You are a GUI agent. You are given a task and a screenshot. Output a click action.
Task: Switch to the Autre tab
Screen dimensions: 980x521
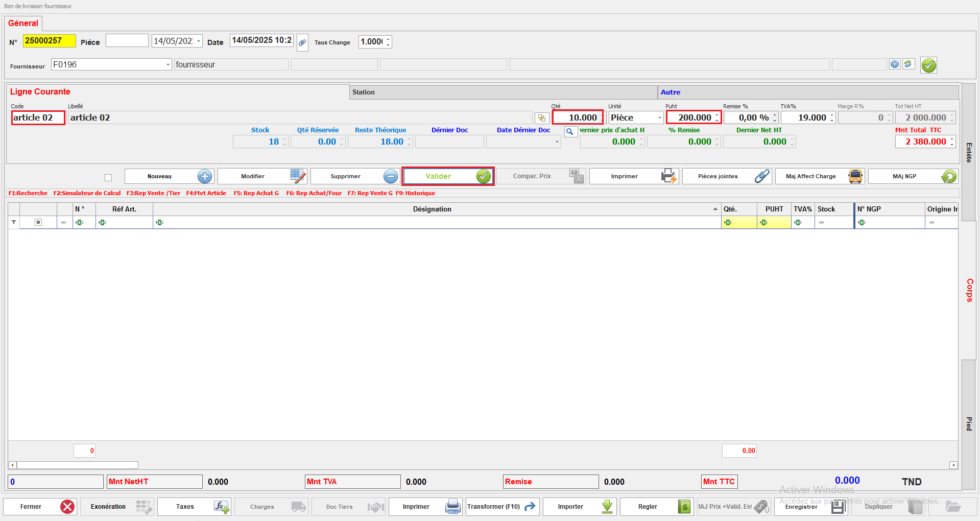point(670,92)
